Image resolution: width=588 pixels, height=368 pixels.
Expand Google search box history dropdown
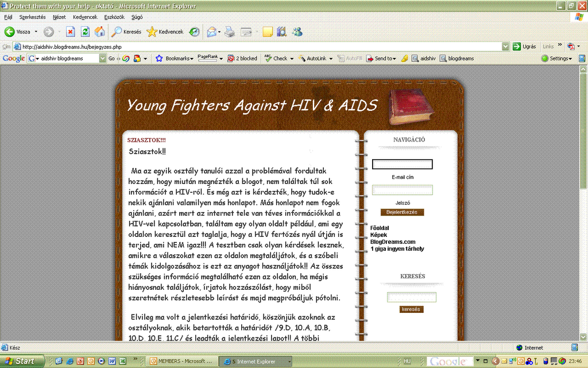pyautogui.click(x=103, y=59)
